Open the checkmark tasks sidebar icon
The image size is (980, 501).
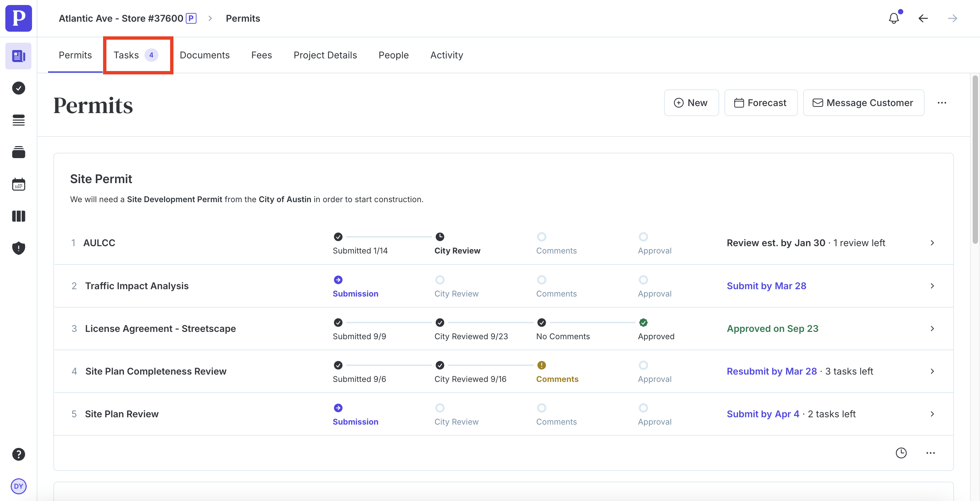coord(18,88)
